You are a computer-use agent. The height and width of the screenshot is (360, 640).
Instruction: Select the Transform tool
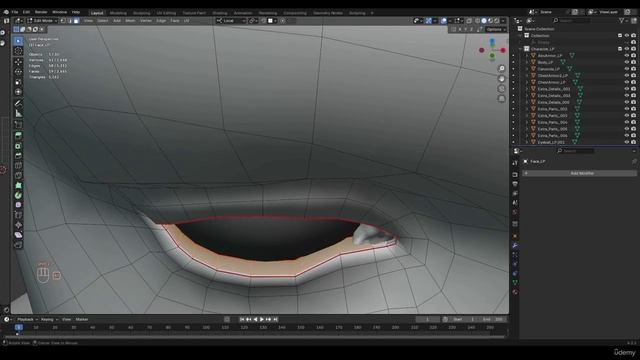coord(18,92)
